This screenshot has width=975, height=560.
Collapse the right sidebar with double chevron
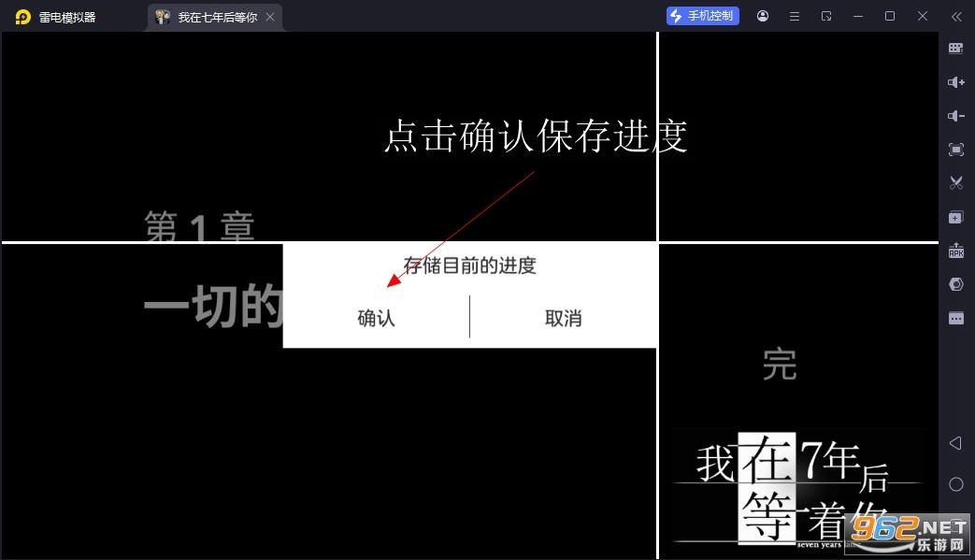pos(955,16)
